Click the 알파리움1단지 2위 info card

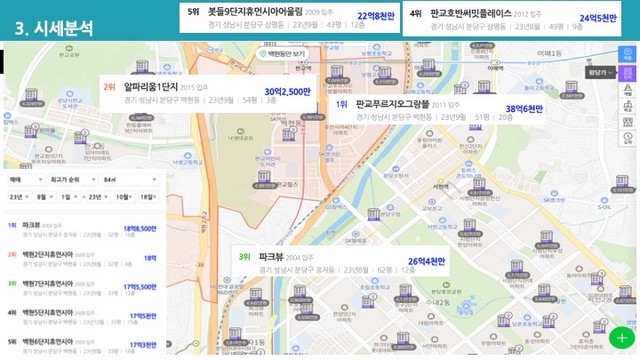(208, 93)
